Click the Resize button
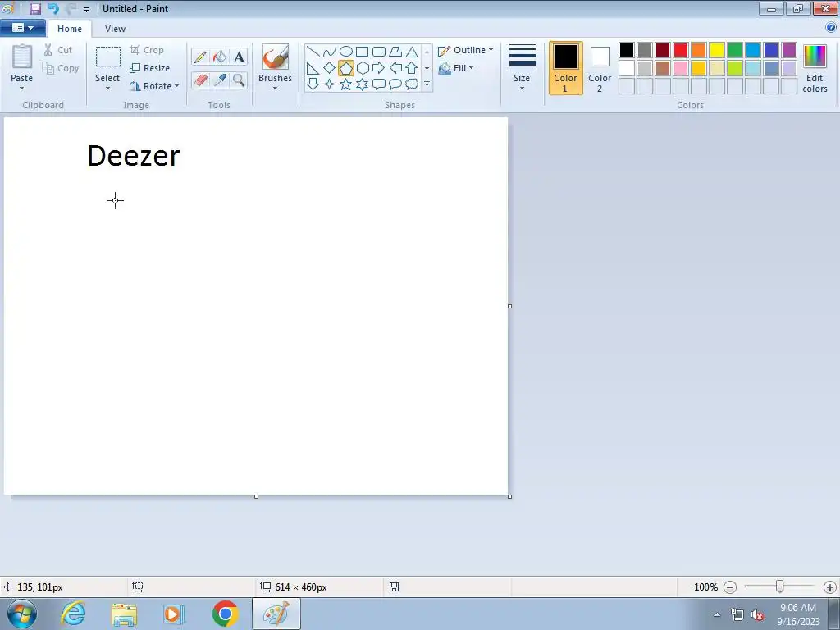 point(150,68)
